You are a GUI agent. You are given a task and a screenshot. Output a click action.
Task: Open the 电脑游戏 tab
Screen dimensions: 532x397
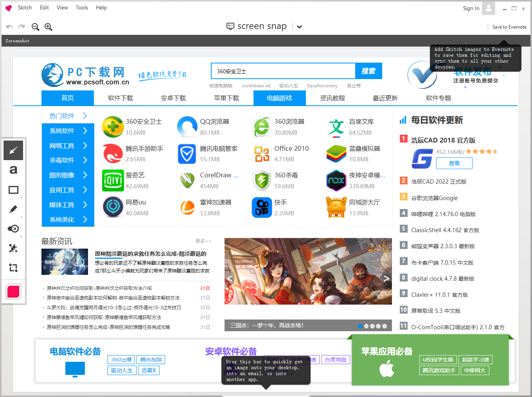[280, 98]
